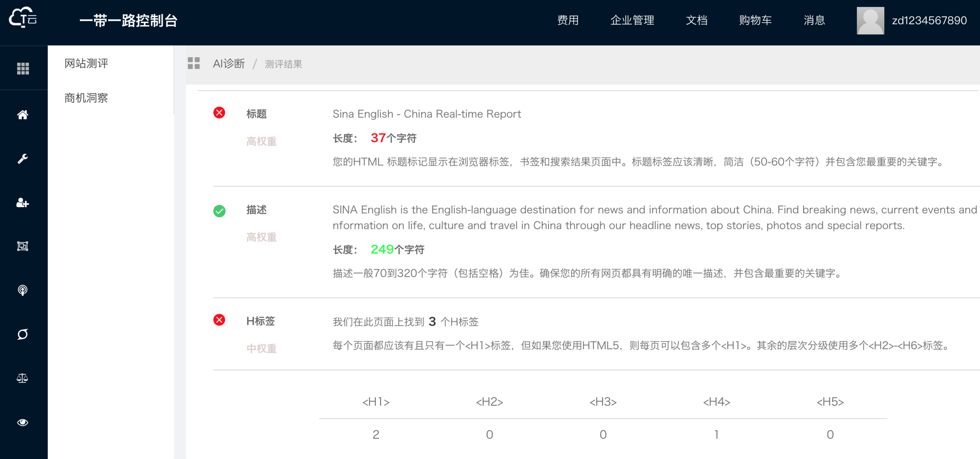Open the podcast broadcast sidebar icon
This screenshot has height=459, width=980.
click(23, 291)
